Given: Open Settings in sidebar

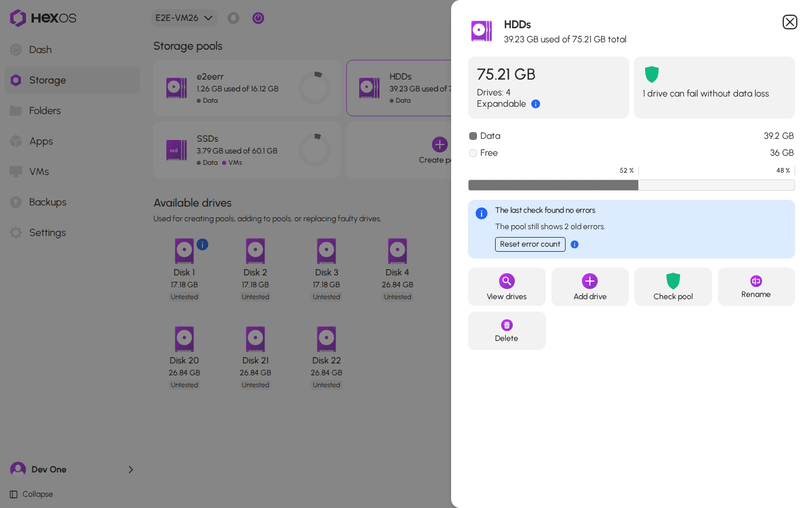Looking at the screenshot, I should coord(72,233).
